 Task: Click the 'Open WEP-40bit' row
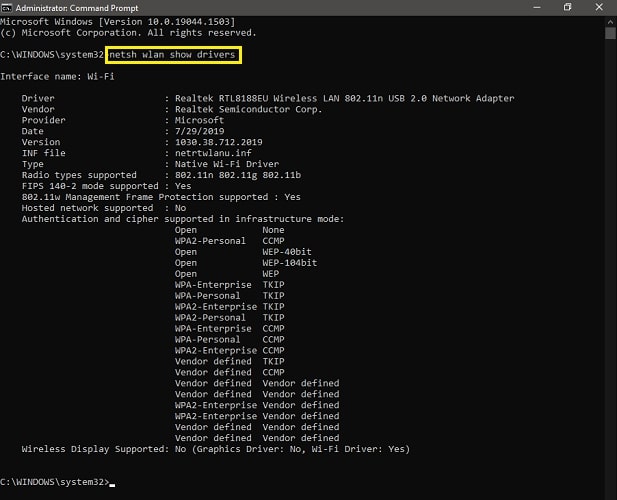click(x=243, y=252)
